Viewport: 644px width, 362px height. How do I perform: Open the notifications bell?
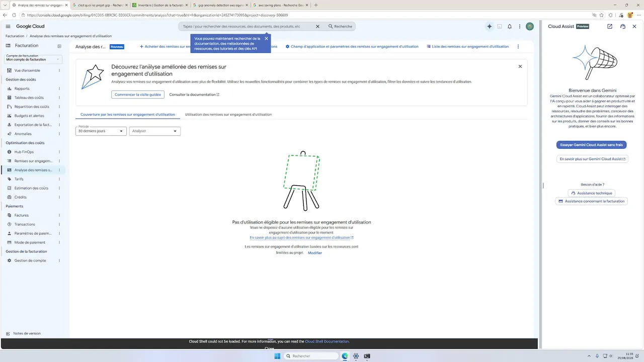coord(510,26)
